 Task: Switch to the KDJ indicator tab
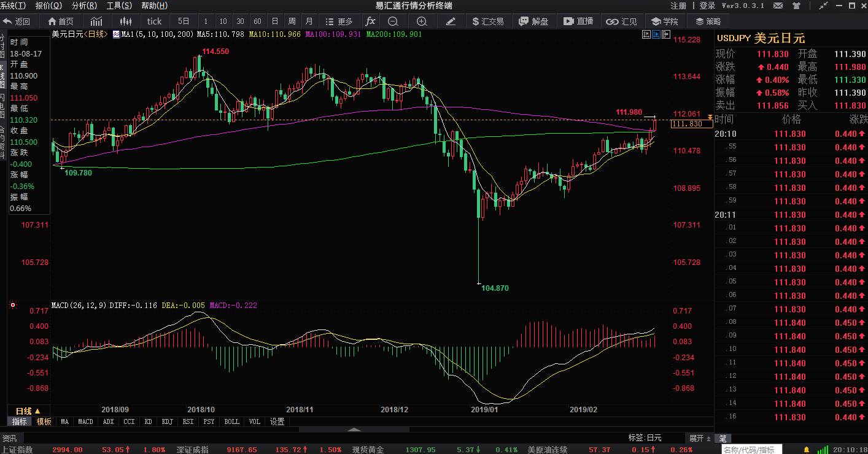point(166,421)
